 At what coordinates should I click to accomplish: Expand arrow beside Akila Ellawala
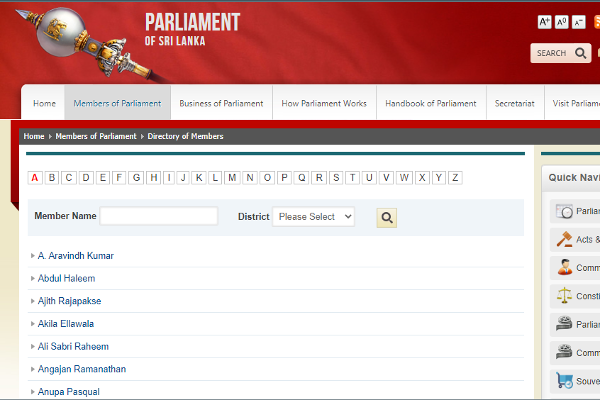[33, 323]
